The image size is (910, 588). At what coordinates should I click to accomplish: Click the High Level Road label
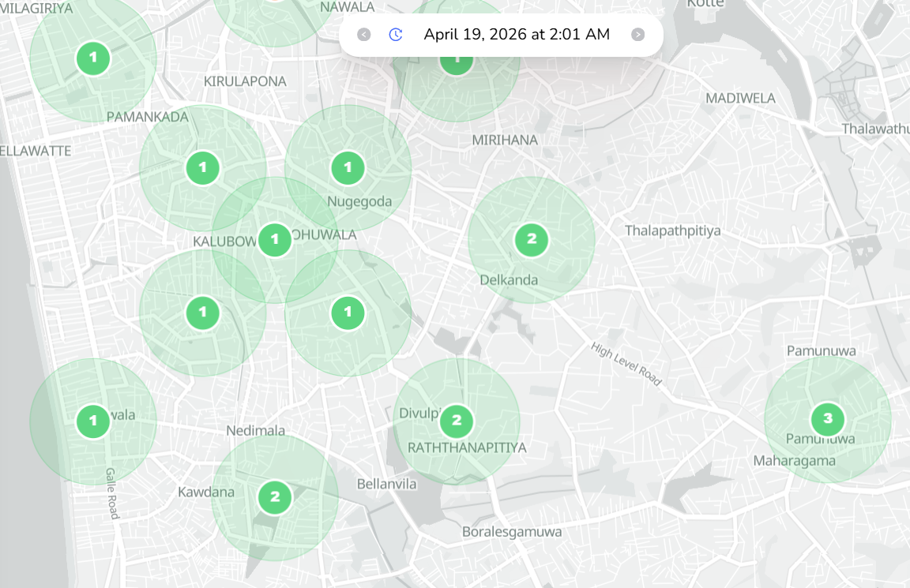pos(626,364)
